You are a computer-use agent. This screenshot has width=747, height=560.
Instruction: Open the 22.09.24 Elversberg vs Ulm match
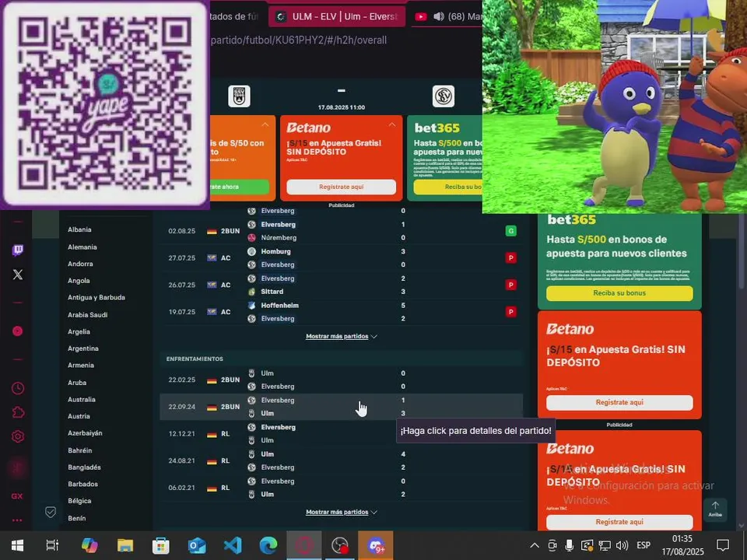coord(341,407)
